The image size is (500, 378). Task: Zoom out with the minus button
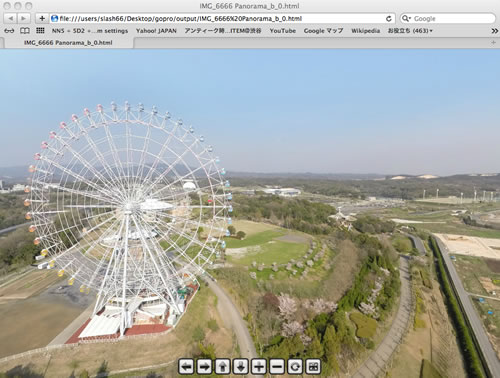tap(277, 367)
